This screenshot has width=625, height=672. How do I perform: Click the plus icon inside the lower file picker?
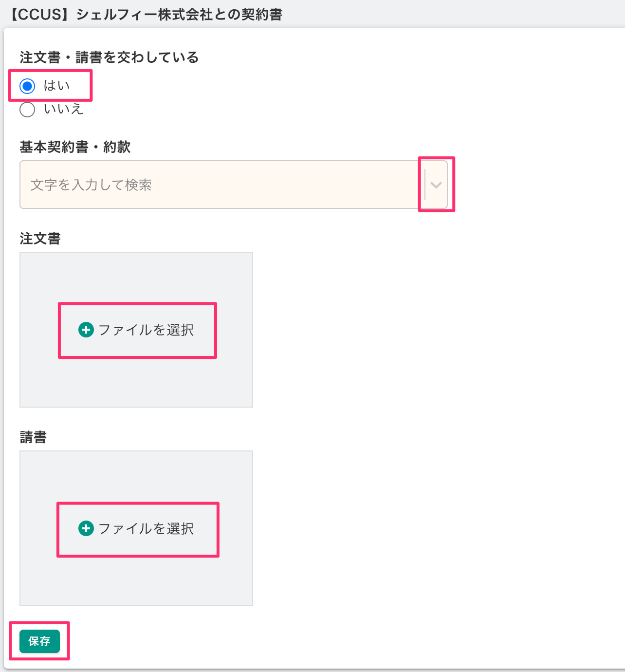86,529
